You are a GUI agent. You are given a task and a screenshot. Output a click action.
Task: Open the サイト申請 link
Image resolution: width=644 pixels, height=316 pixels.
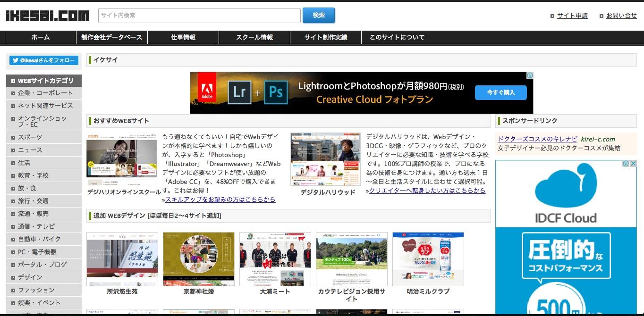click(x=572, y=16)
